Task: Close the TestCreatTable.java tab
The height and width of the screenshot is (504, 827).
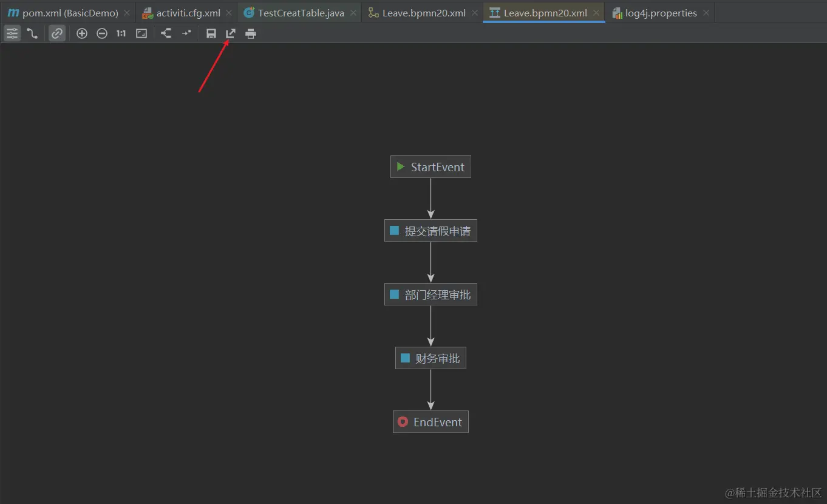Action: click(353, 13)
